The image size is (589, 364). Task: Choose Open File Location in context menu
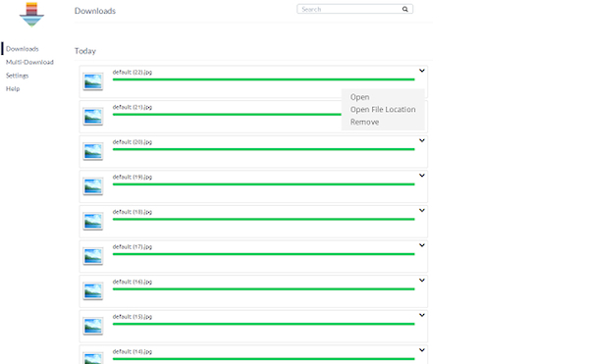click(383, 109)
